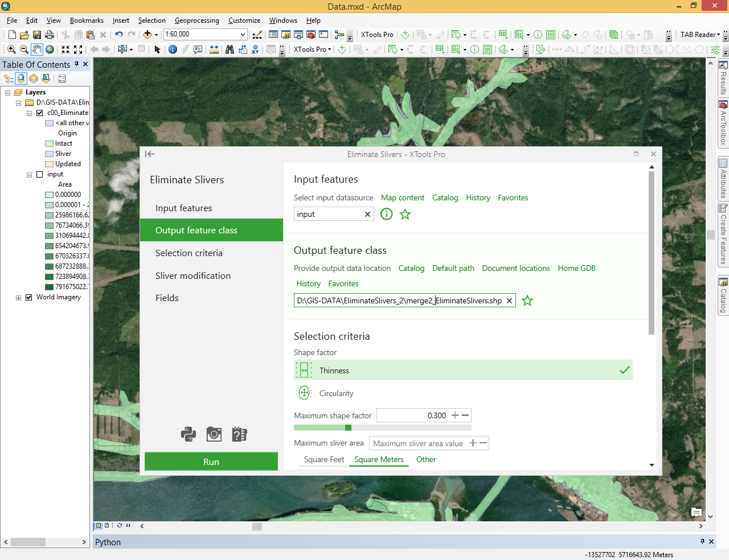Image resolution: width=729 pixels, height=560 pixels.
Task: Select the Zoom In tool
Action: [11, 50]
